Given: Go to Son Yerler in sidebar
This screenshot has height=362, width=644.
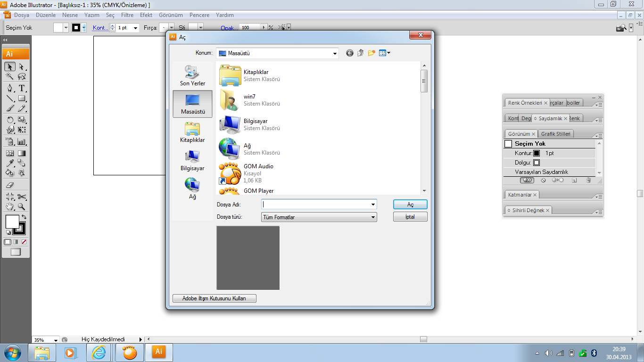Looking at the screenshot, I should pos(192,75).
